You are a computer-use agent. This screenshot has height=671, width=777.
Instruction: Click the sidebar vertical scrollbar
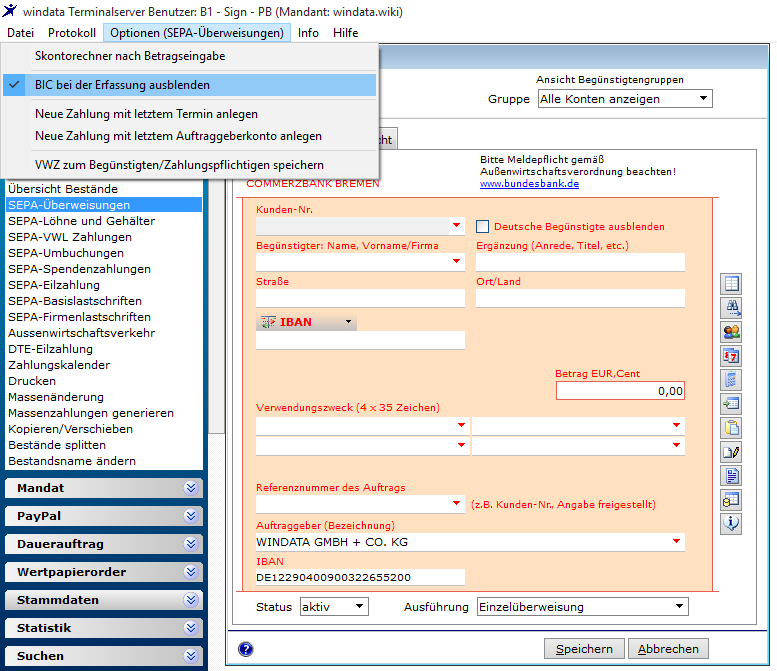[217, 307]
